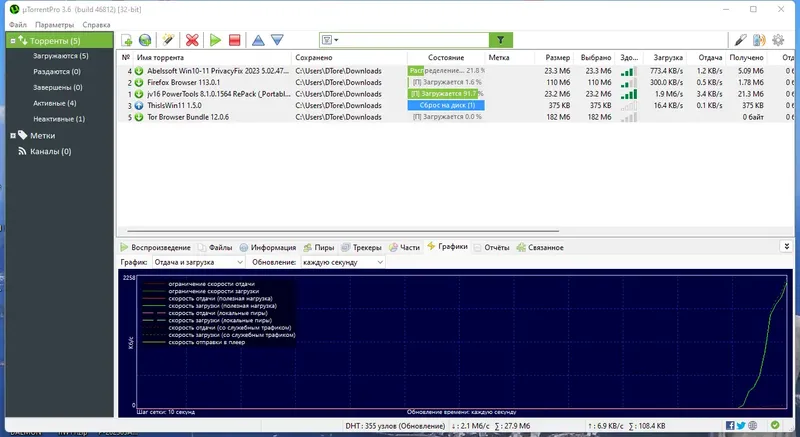Open the search provider dropdown in search box

tap(331, 40)
